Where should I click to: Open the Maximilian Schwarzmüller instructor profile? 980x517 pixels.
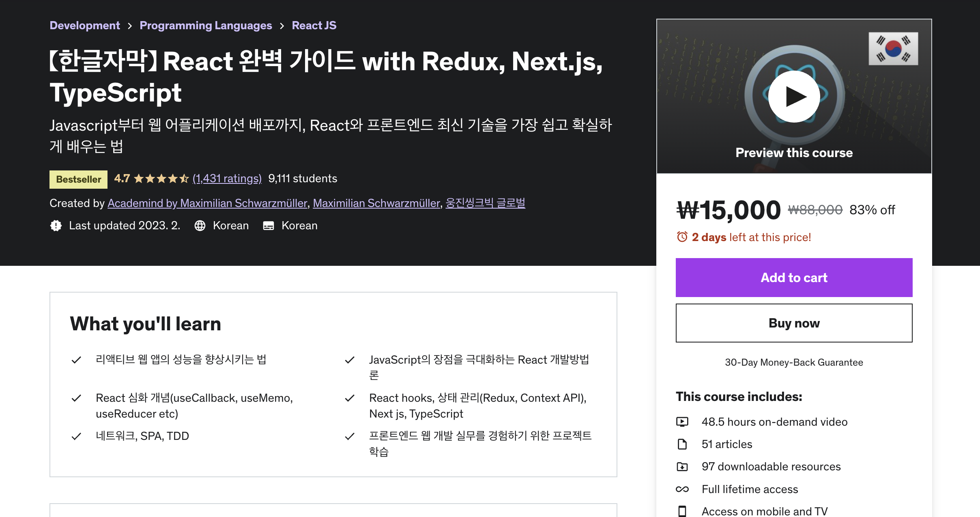[x=376, y=203]
